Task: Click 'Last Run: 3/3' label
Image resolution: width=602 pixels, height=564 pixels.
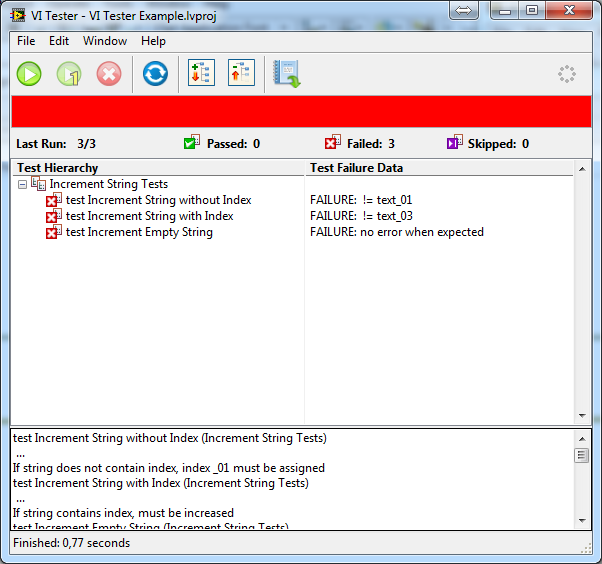Action: tap(56, 144)
